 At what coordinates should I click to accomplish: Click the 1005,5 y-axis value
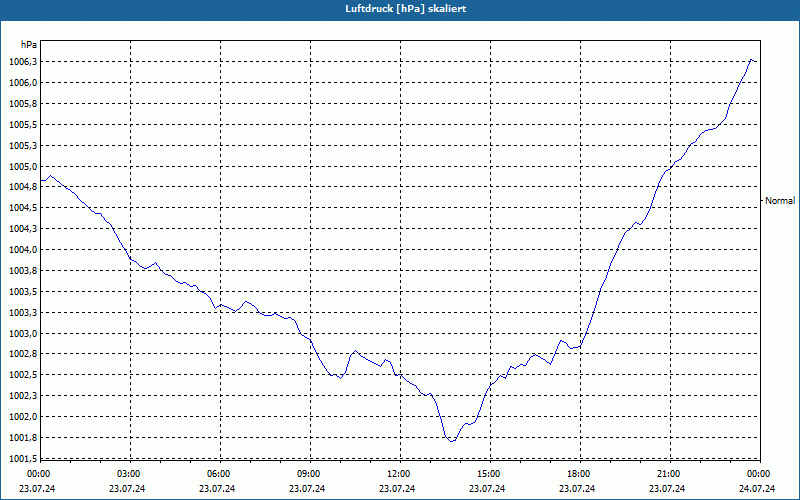click(23, 124)
